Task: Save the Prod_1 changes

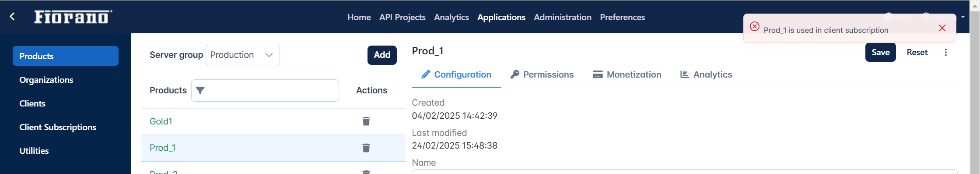Action: pyautogui.click(x=881, y=52)
